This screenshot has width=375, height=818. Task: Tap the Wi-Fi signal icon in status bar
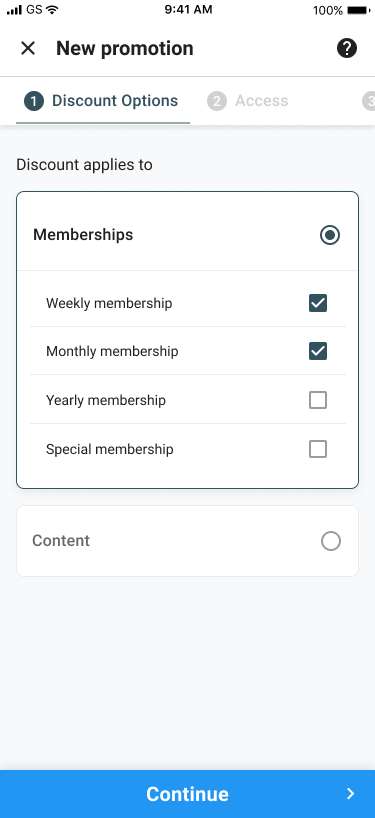point(52,9)
